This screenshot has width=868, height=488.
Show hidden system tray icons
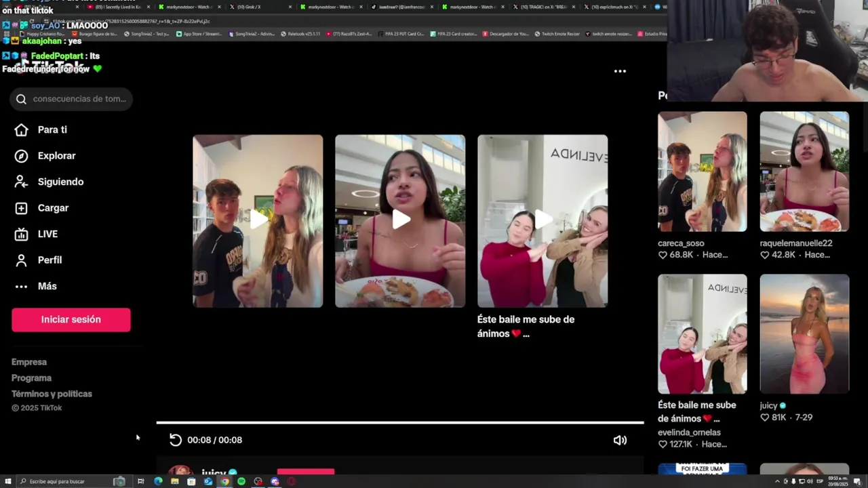(777, 481)
